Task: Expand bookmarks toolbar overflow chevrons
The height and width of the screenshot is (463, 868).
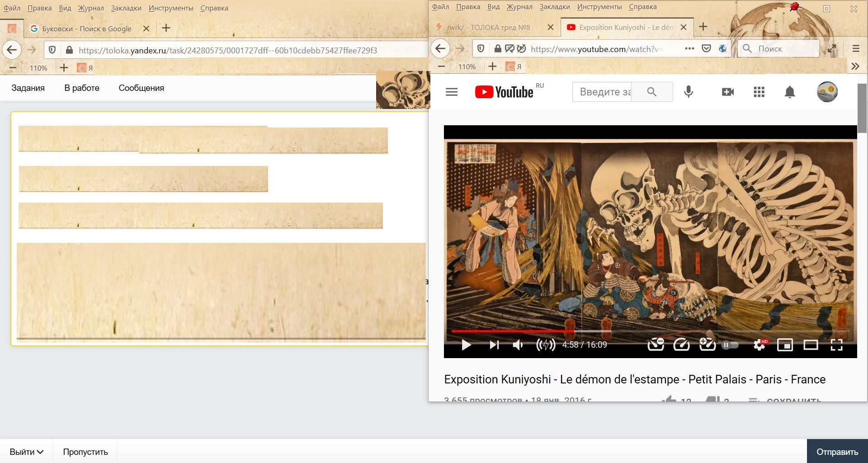Action: coord(855,66)
